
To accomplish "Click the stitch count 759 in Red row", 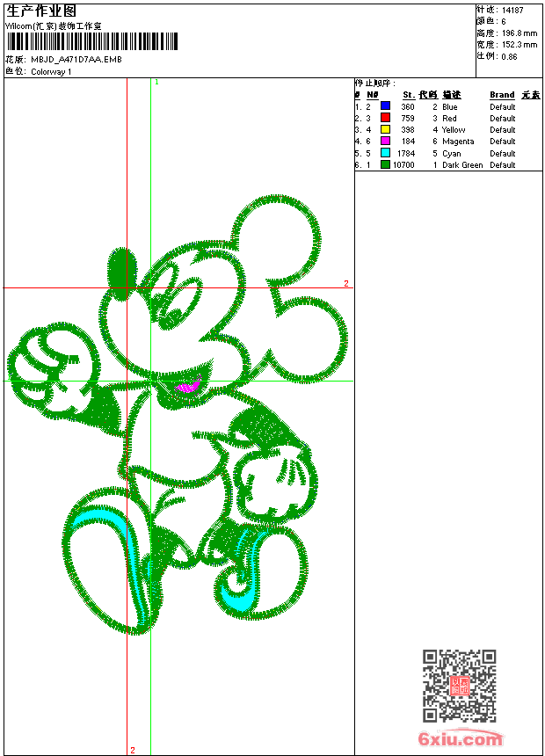I will click(408, 118).
